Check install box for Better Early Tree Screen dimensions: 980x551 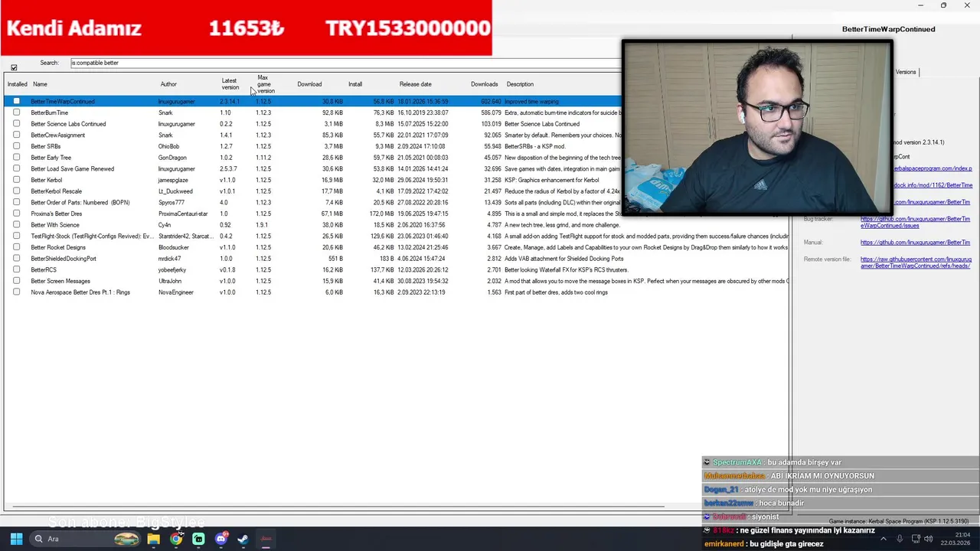(16, 158)
